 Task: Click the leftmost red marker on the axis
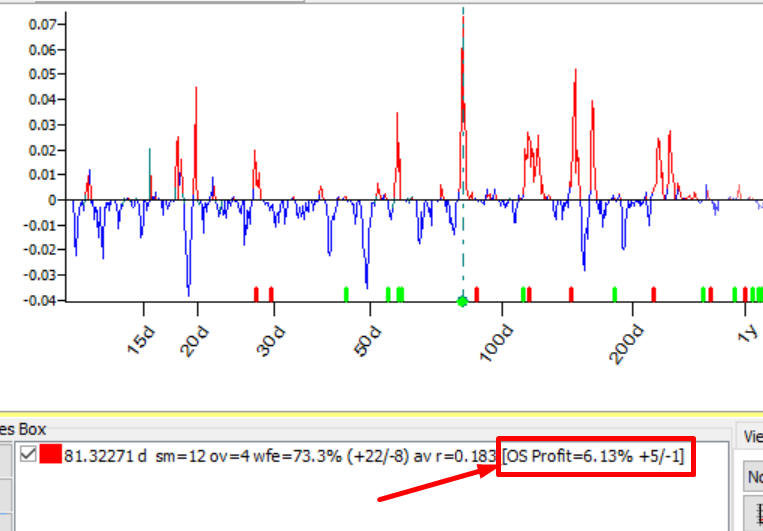256,294
